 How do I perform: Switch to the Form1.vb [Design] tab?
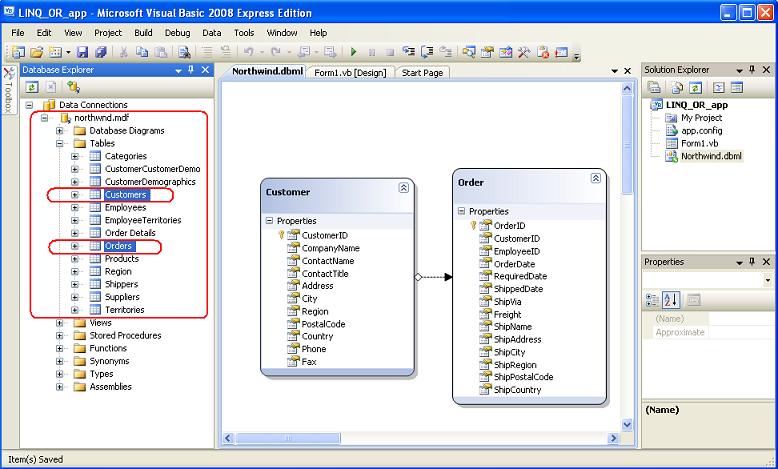pos(350,73)
